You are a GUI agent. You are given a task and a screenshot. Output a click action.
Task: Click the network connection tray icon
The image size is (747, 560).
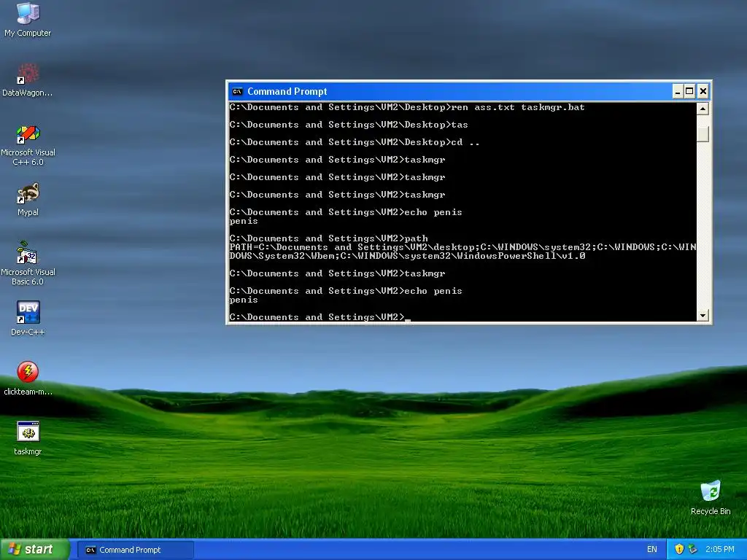(x=693, y=549)
